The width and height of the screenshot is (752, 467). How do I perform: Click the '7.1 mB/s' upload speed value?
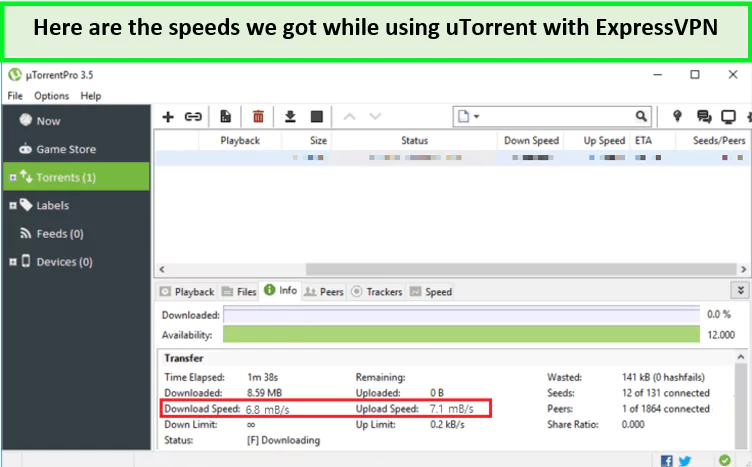click(452, 409)
